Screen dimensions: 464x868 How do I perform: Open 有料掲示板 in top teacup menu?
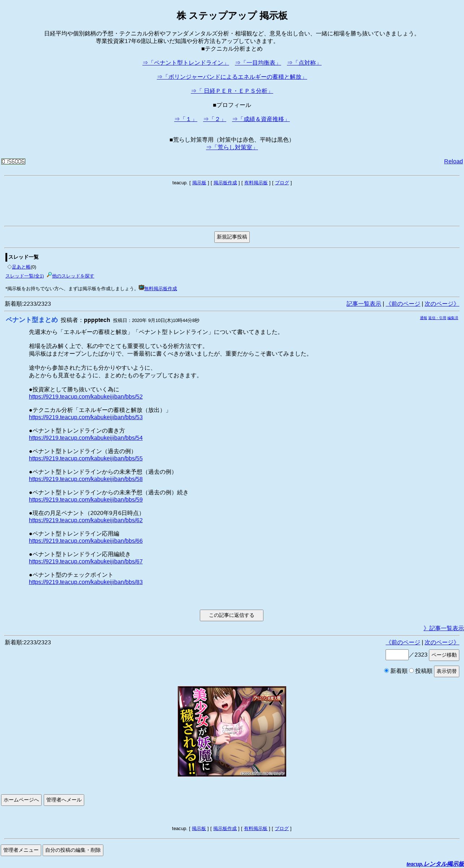(x=256, y=183)
